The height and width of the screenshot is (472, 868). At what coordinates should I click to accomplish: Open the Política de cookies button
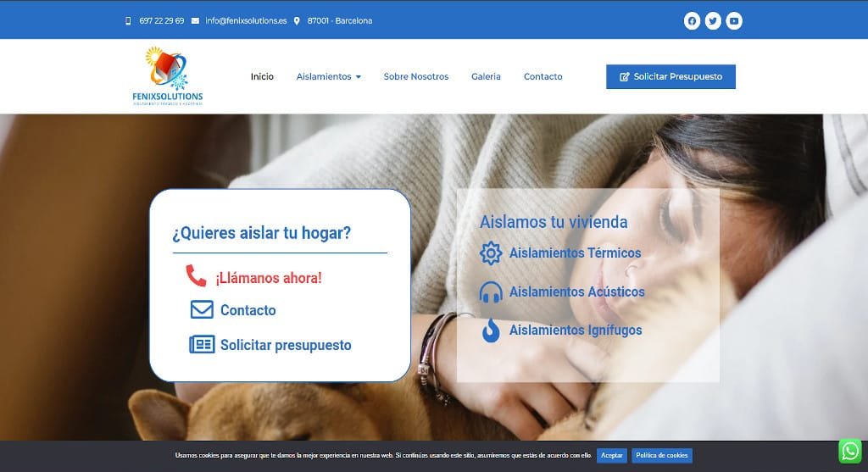click(661, 455)
